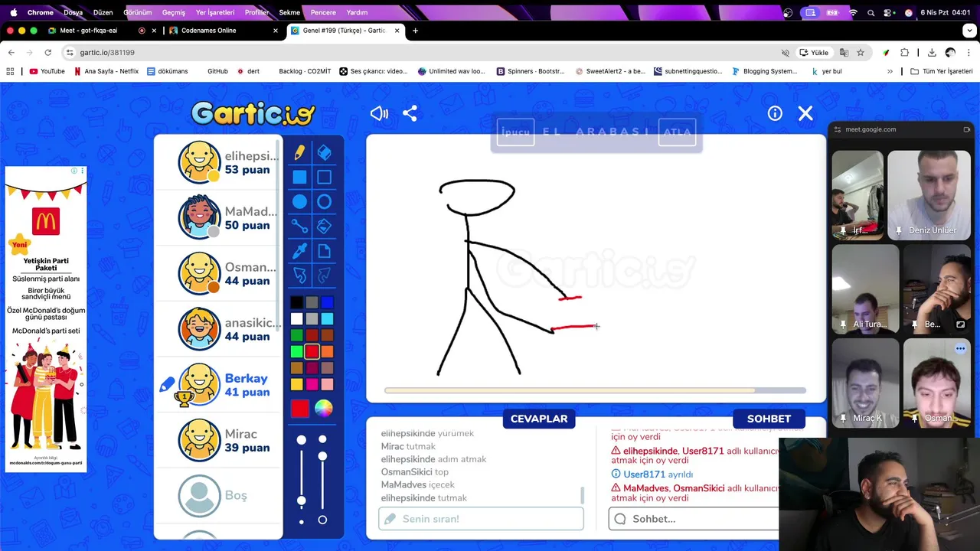Click the opacity slider handle
This screenshot has height=551, width=980.
(322, 456)
